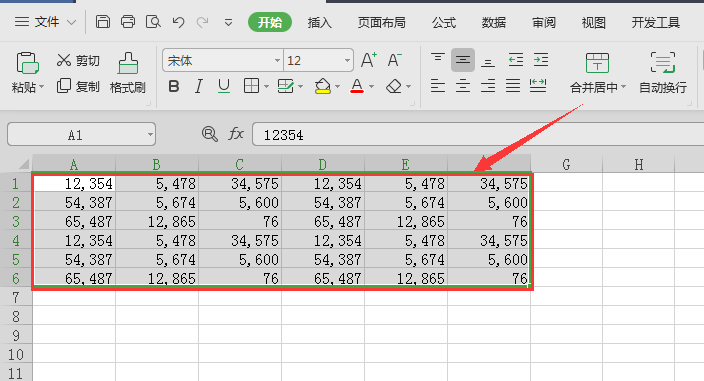Click the fx insert function icon

pyautogui.click(x=236, y=134)
